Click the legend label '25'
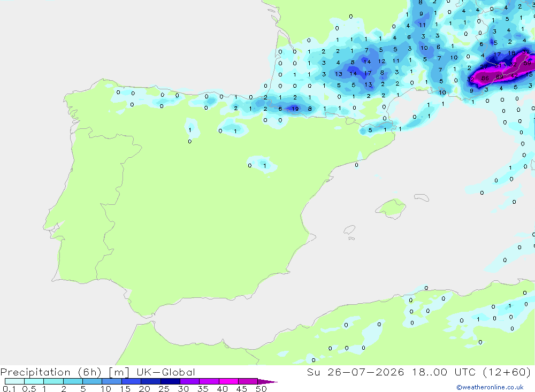Viewport: 535px width, 392px height. tap(164, 389)
